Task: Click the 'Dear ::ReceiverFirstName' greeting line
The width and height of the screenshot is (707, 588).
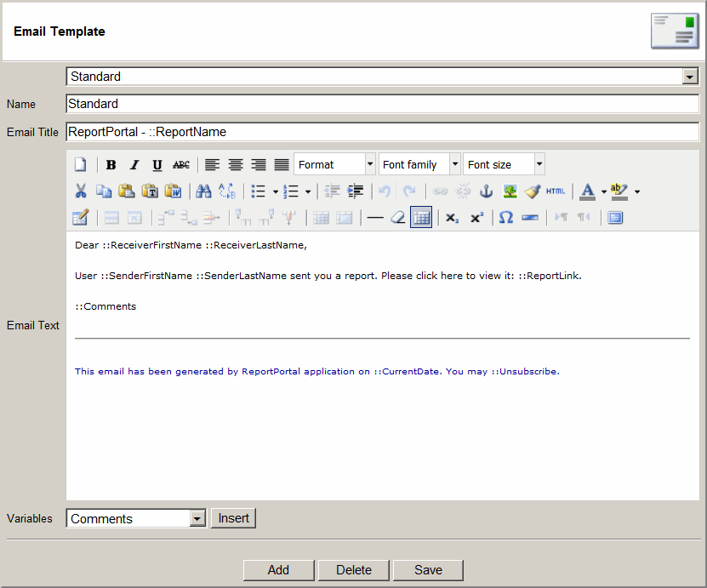Action: (191, 245)
